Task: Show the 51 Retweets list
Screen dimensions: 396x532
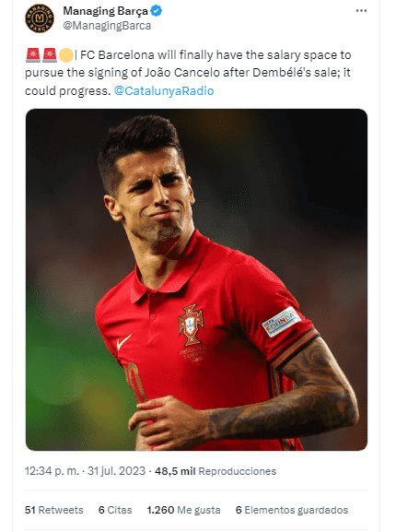Action: coord(53,510)
